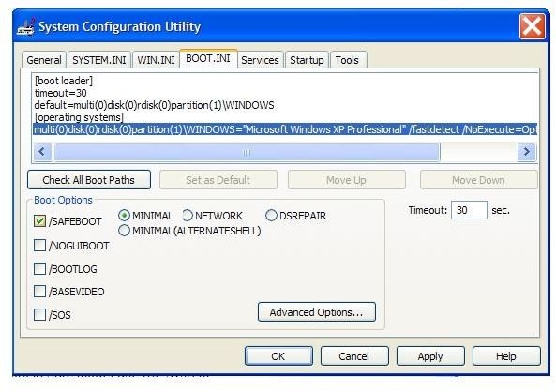Choose the NETWORK safeboot option
This screenshot has width=556, height=392.
coord(188,216)
